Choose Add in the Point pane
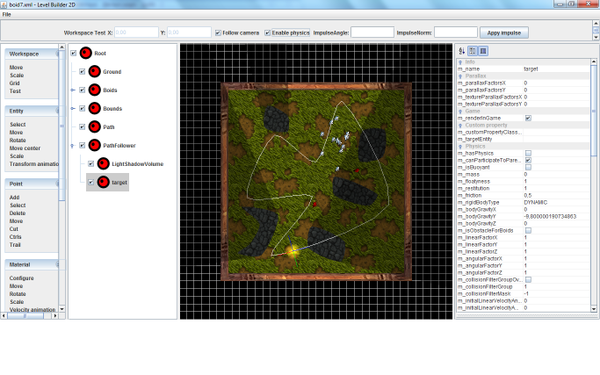The width and height of the screenshot is (600, 375). pyautogui.click(x=14, y=197)
